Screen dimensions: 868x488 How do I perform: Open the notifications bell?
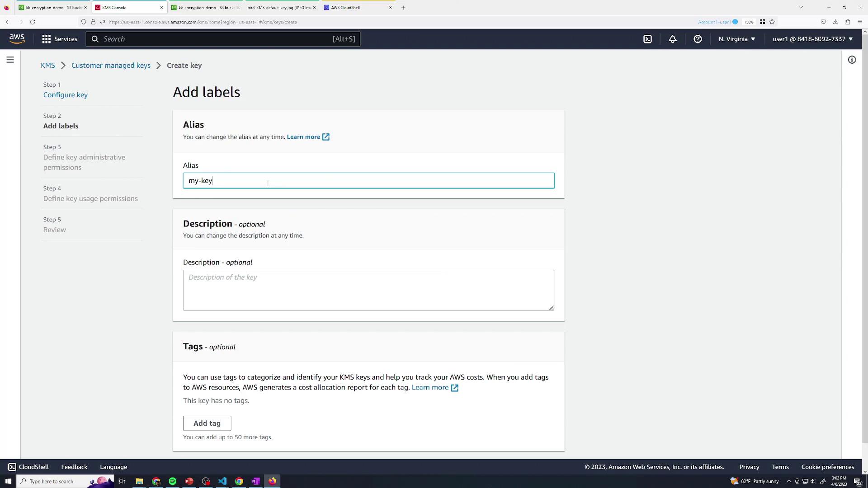click(x=673, y=39)
